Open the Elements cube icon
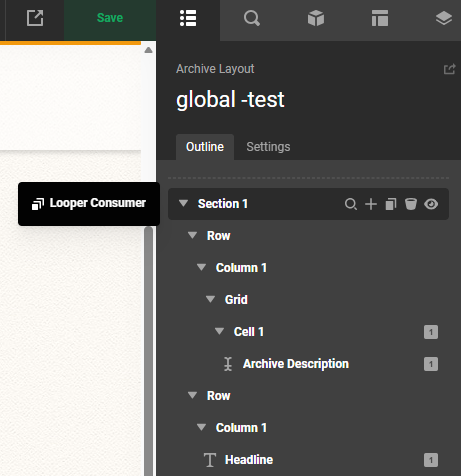This screenshot has height=476, width=461. 316,18
